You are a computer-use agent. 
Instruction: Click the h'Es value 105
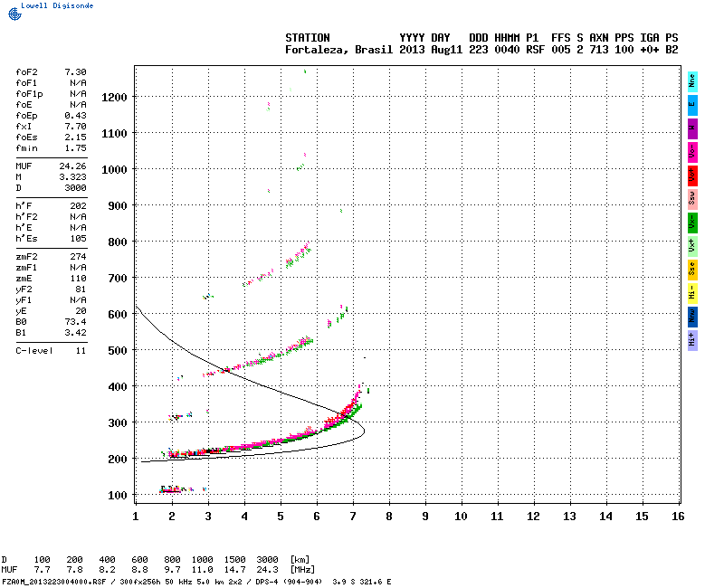[x=78, y=239]
